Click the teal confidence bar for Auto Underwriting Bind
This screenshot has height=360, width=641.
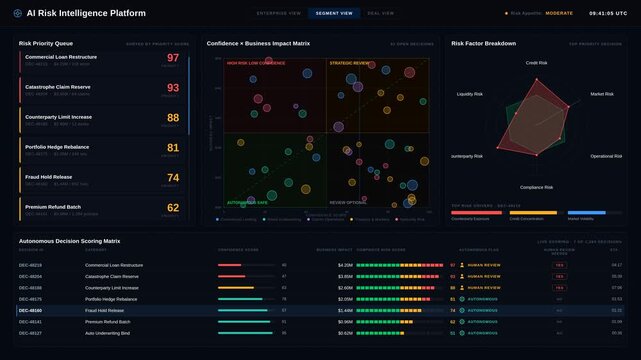point(245,333)
